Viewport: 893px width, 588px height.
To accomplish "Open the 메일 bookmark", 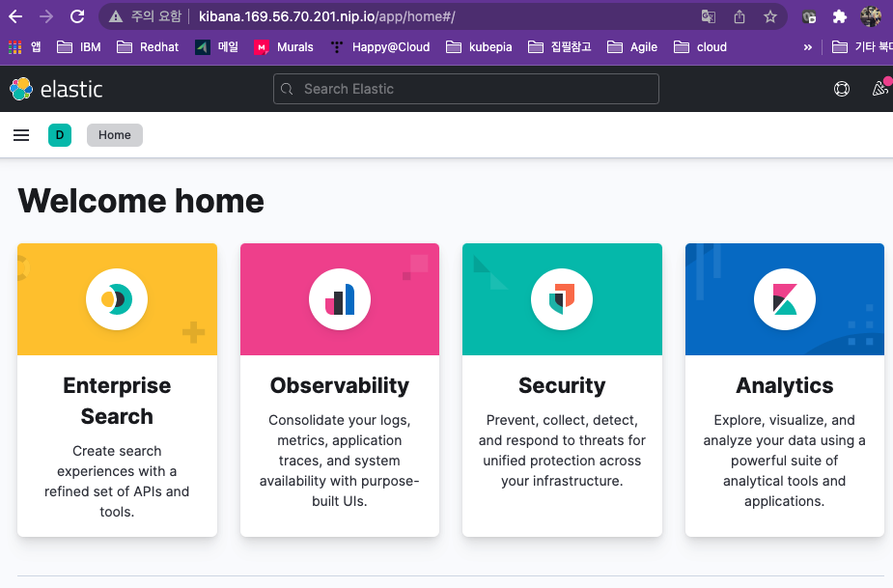I will 217,47.
